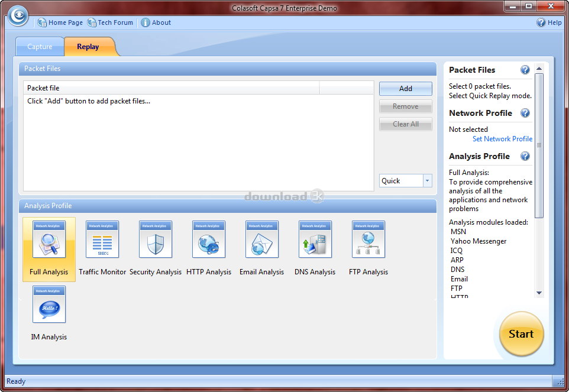Click the Add packet file button

tap(406, 89)
